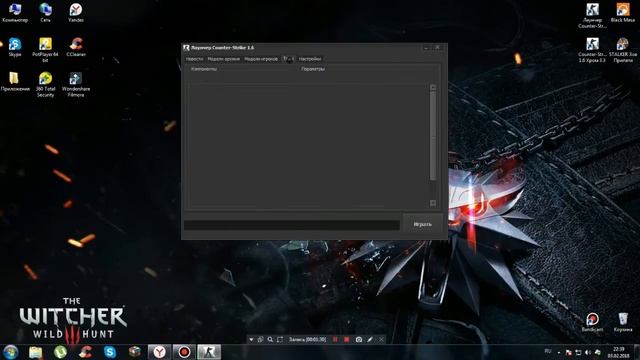Minimize the Counter-Strike launcher window
The image size is (640, 360).
[x=426, y=48]
